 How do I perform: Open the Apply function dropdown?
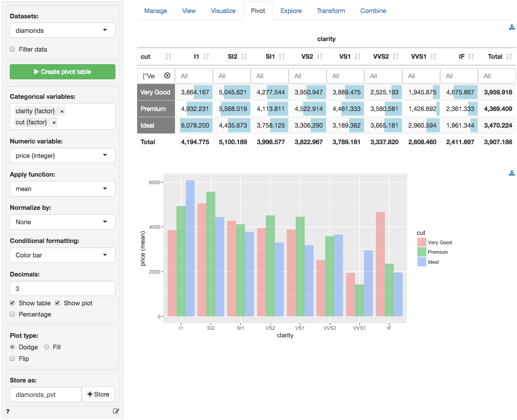pyautogui.click(x=62, y=189)
